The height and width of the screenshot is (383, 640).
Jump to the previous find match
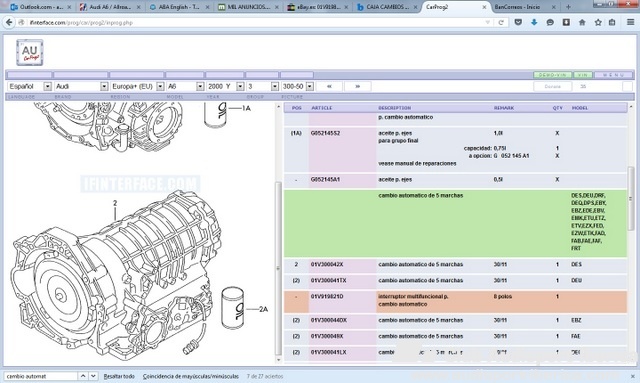point(83,376)
